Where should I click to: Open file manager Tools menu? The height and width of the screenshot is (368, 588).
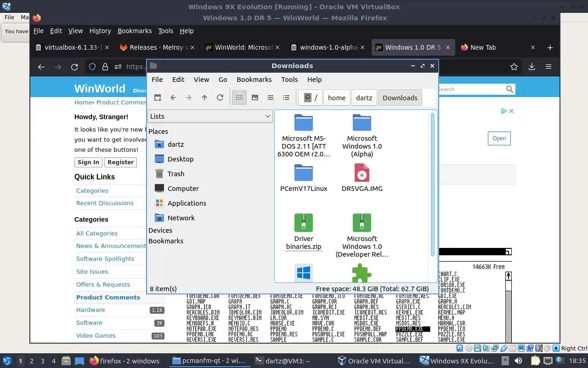(289, 80)
